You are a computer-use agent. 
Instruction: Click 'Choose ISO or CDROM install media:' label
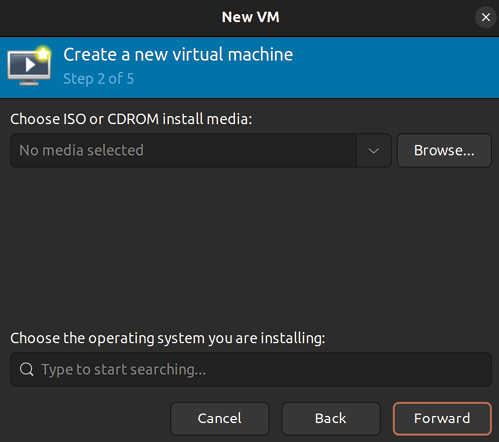(131, 119)
